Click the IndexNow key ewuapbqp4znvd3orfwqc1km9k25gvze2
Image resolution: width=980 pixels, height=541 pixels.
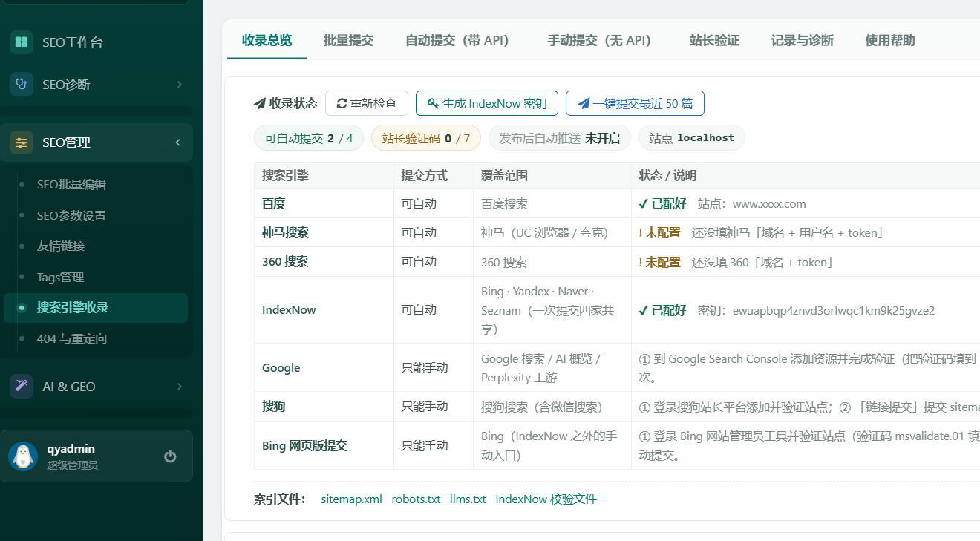(834, 310)
